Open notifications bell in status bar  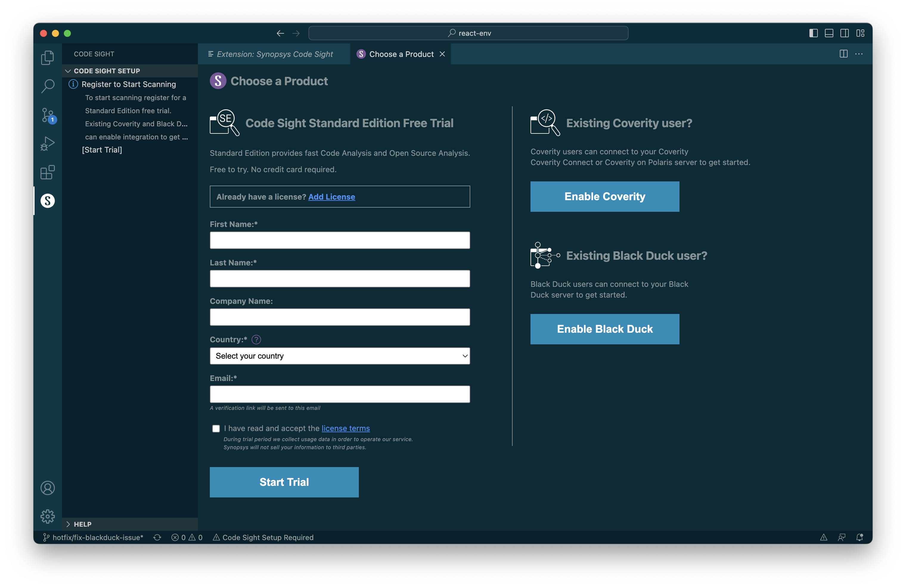pos(859,537)
